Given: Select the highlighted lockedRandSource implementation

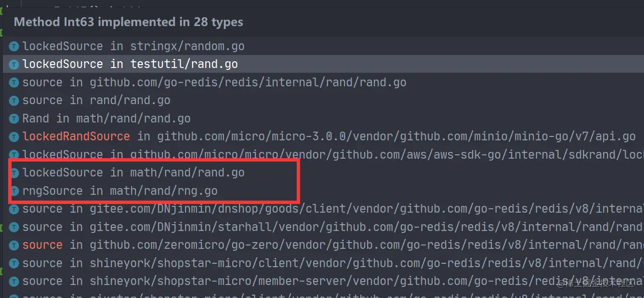Looking at the screenshot, I should tap(145, 136).
